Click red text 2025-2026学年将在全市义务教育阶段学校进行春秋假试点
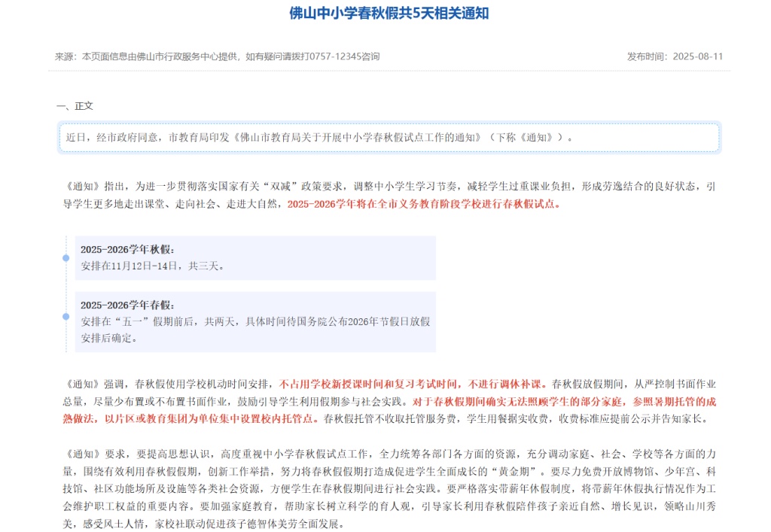The width and height of the screenshot is (771, 532). (x=423, y=203)
